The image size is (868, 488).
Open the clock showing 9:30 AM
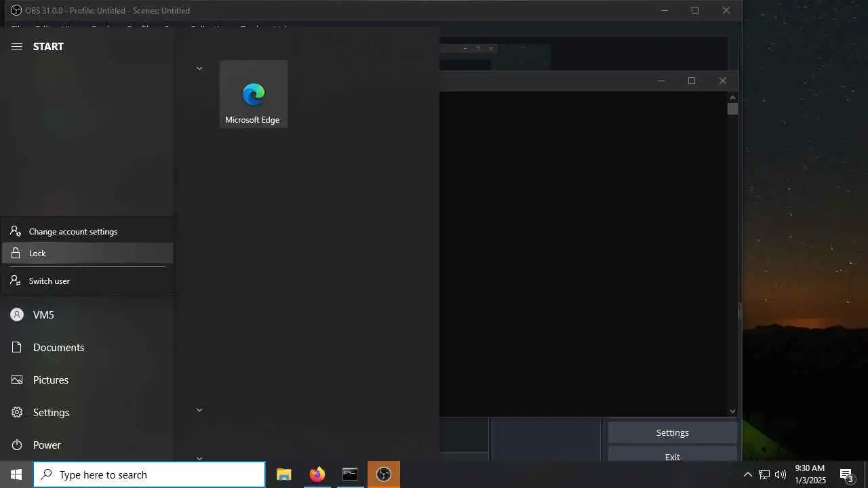tap(810, 474)
